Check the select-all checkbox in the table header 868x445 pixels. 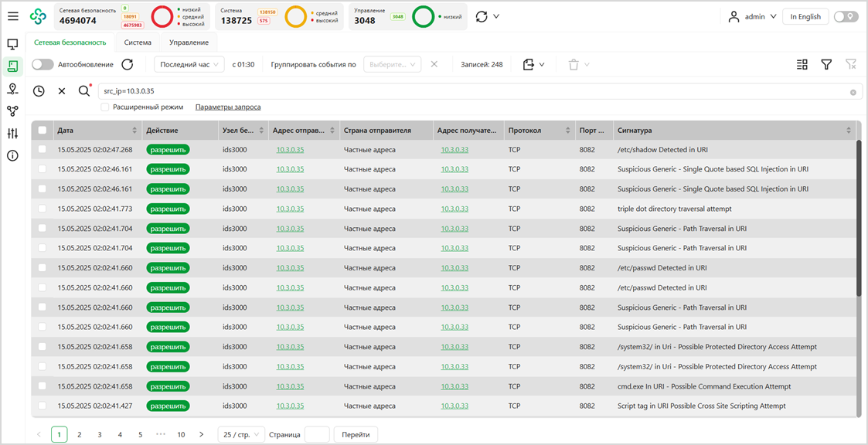pyautogui.click(x=43, y=131)
